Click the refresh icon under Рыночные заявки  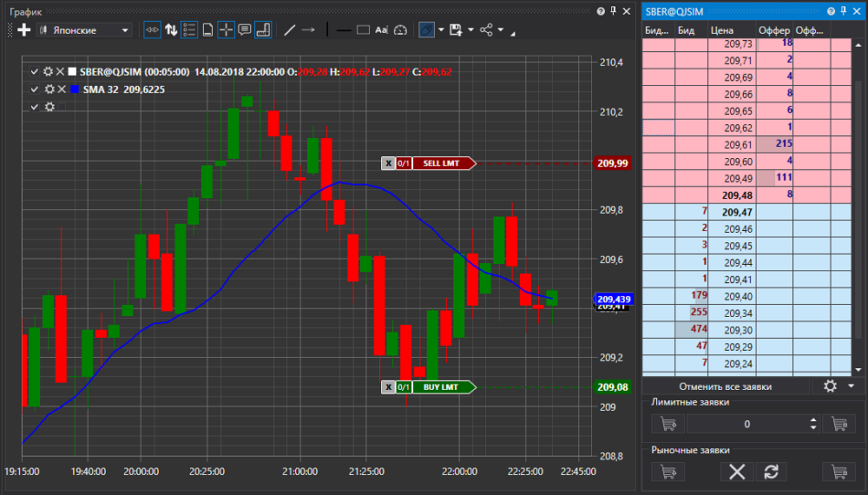(771, 472)
